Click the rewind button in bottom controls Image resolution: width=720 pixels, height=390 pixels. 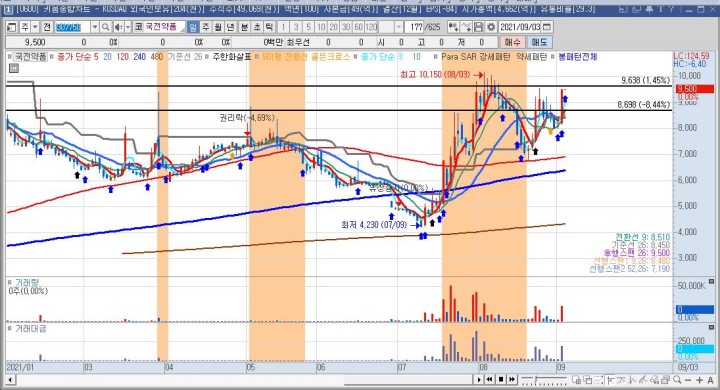pyautogui.click(x=489, y=379)
